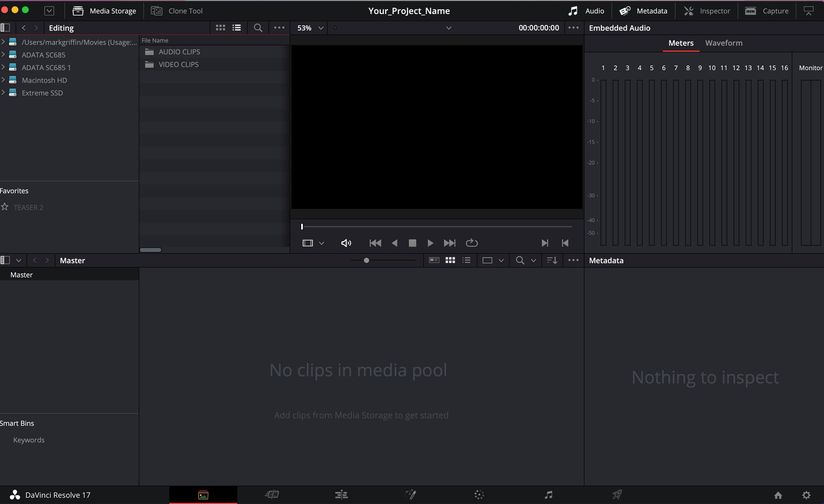Viewport: 824px width, 504px height.
Task: Open the Fusion page icon
Action: (410, 495)
